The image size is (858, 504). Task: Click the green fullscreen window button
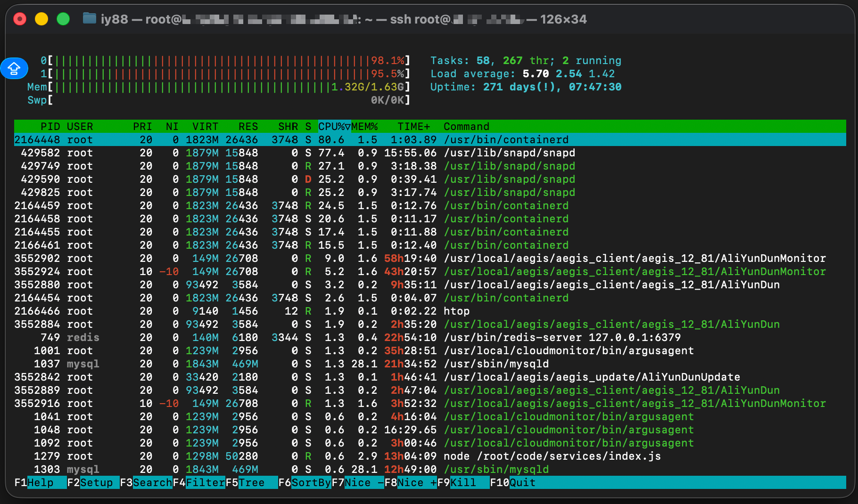[63, 19]
